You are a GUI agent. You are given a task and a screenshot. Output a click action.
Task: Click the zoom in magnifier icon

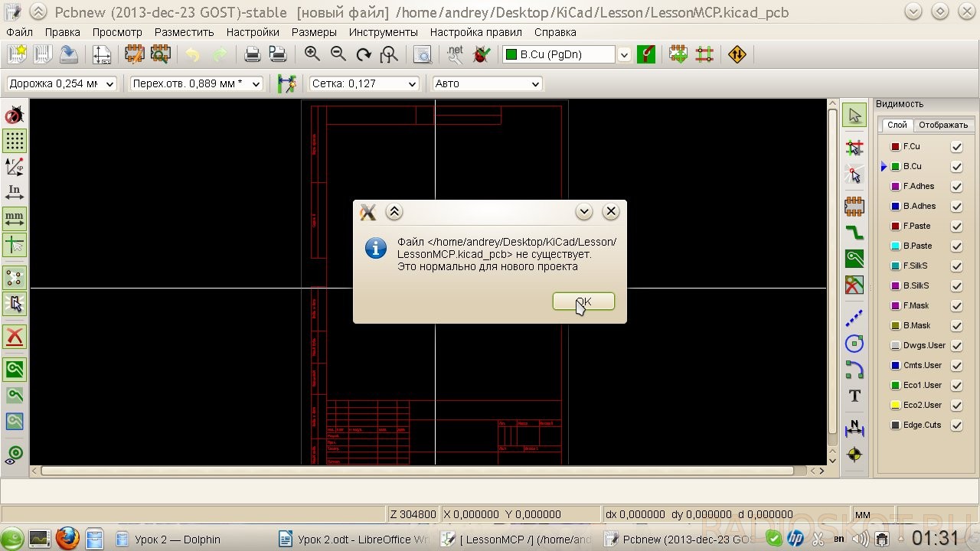[312, 54]
